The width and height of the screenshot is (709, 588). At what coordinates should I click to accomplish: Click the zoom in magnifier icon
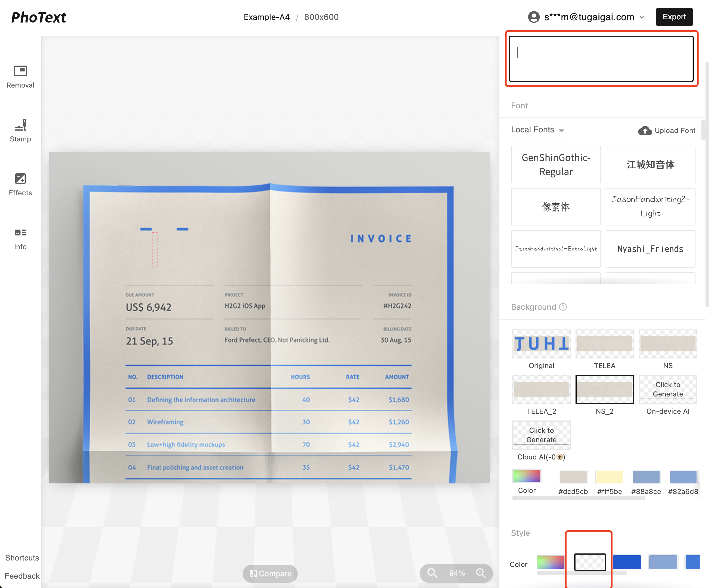click(481, 573)
